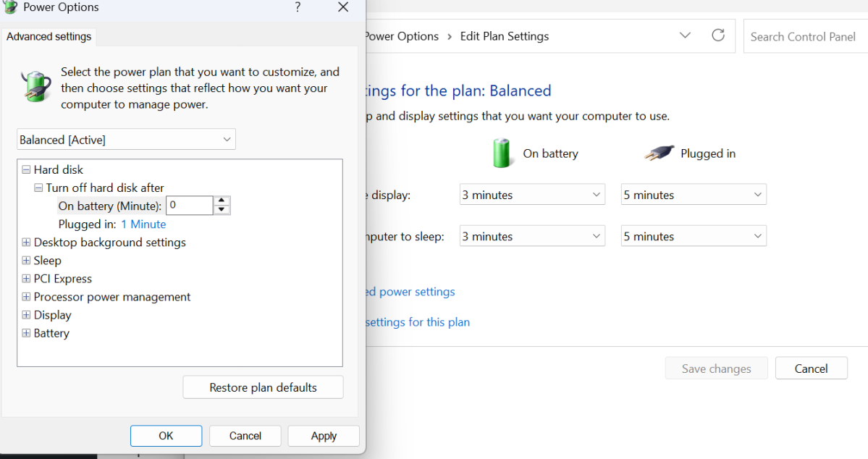Click Apply in Power Options dialog
This screenshot has width=868, height=459.
pos(324,436)
